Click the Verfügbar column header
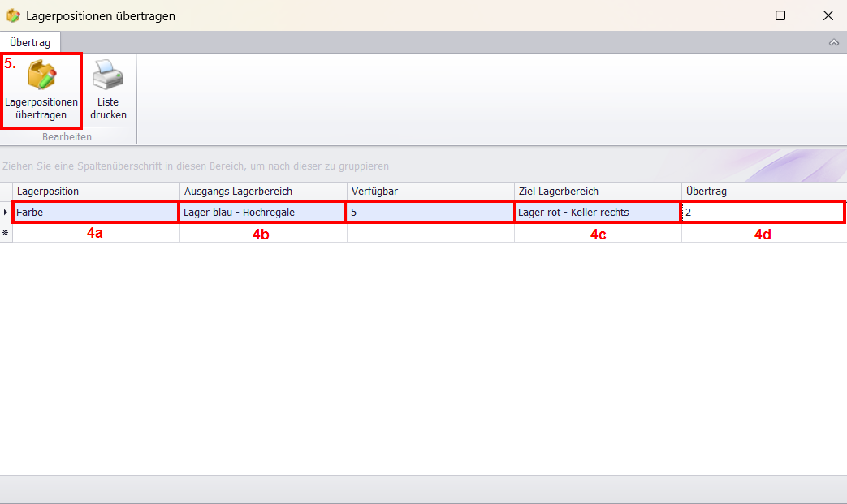The height and width of the screenshot is (504, 847). click(x=430, y=191)
